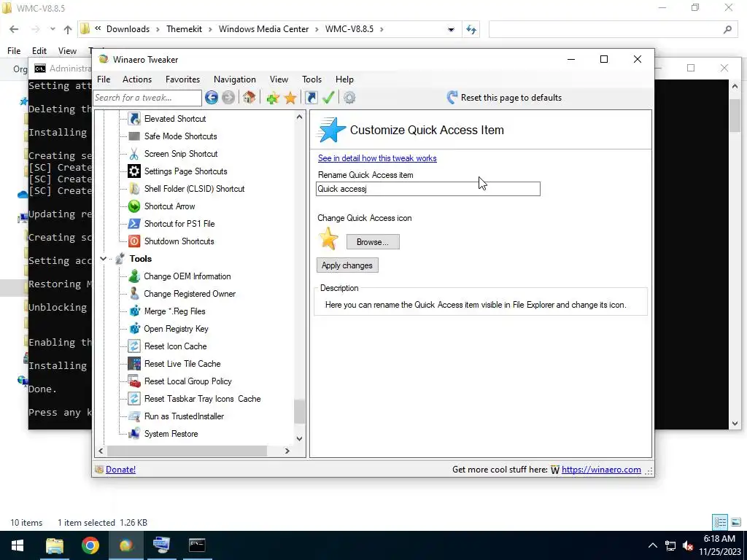Collapse the Tools tree section
The width and height of the screenshot is (747, 560).
(103, 259)
